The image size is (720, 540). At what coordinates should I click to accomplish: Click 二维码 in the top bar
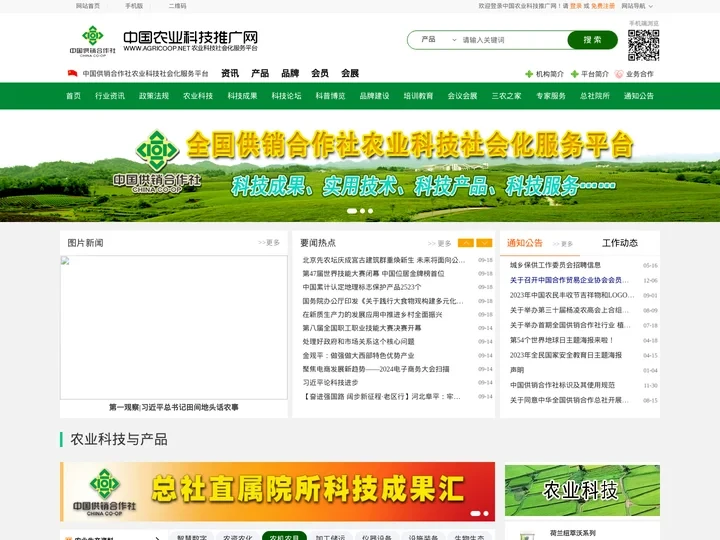[177, 6]
